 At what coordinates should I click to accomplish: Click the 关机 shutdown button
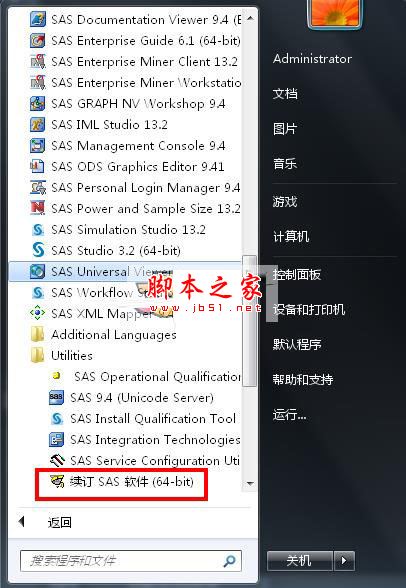coord(300,561)
